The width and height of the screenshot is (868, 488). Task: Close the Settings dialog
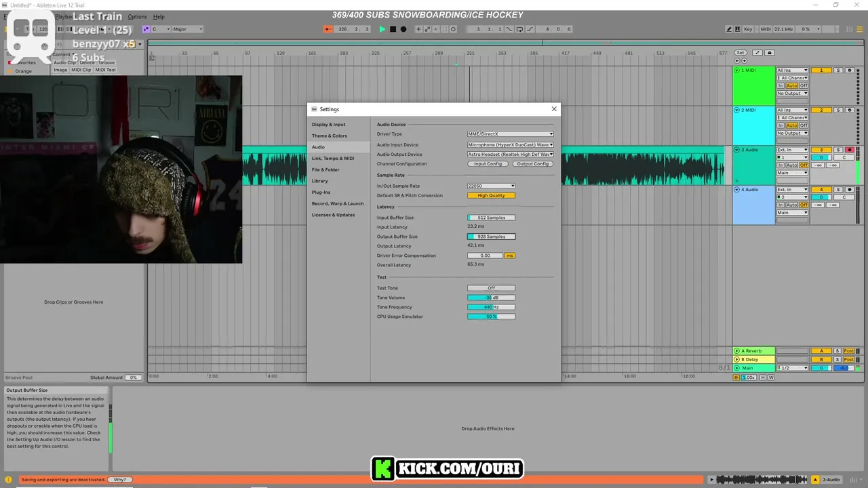(554, 109)
